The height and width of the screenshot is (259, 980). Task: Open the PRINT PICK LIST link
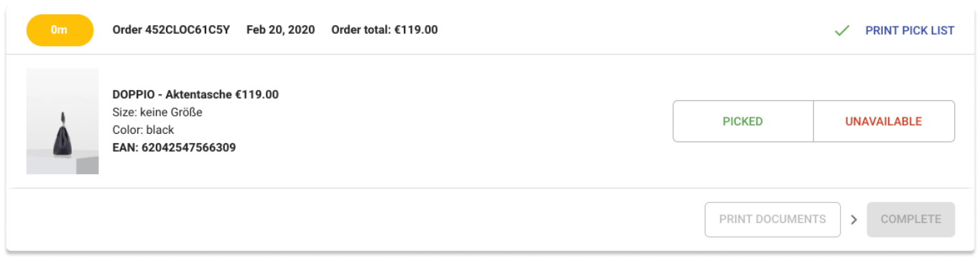coord(910,30)
